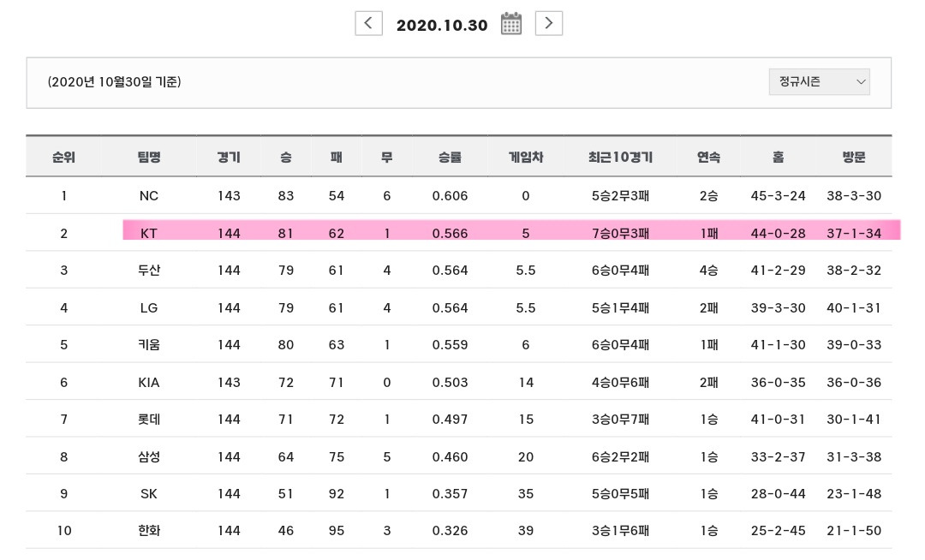
Task: Click the 2020.10.30 date text
Action: [442, 26]
